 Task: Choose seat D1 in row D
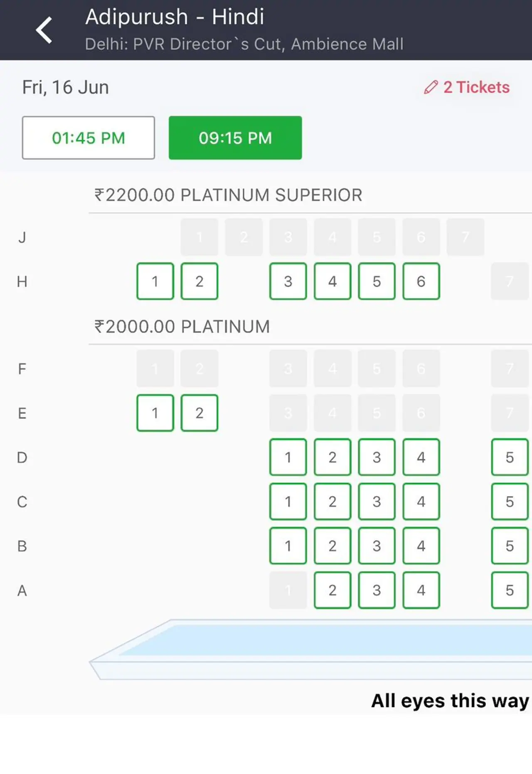tap(288, 457)
